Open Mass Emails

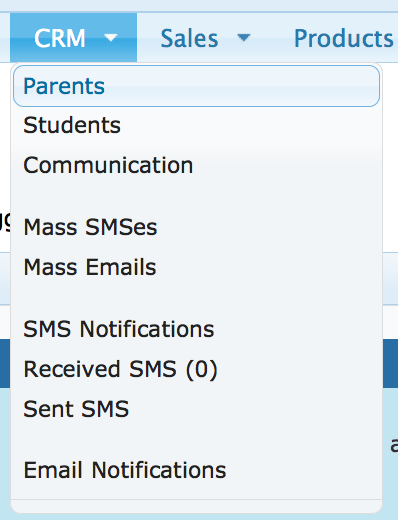[x=196, y=267]
